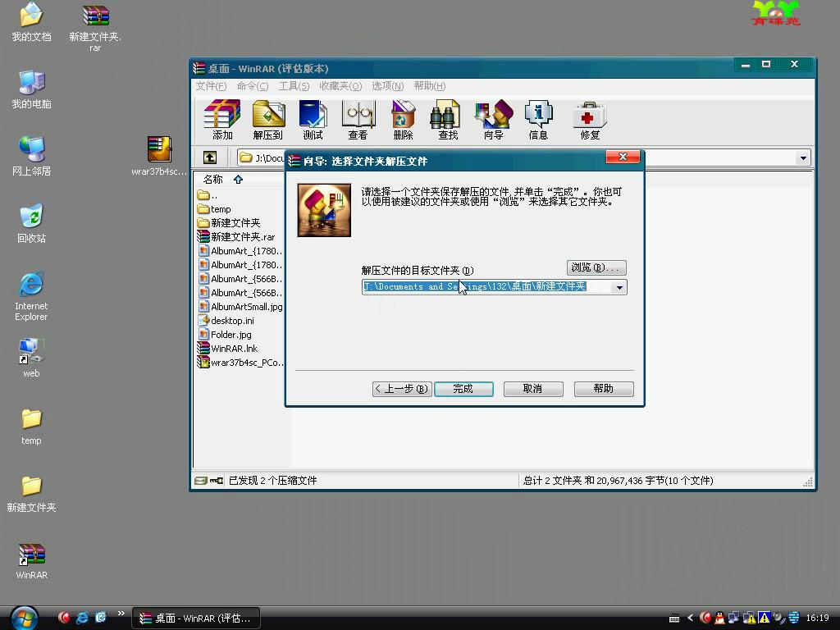Select WinRAR.lnk in file list
Screen dimensions: 840x630
(228, 348)
